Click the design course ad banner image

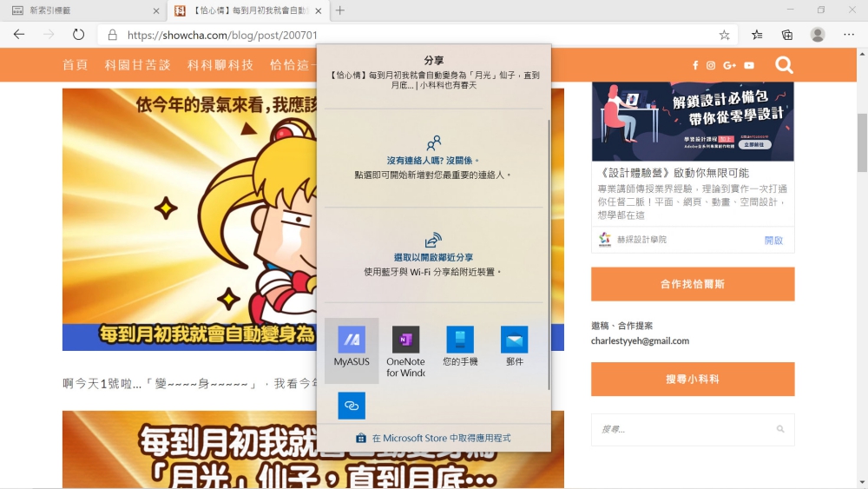tap(693, 122)
